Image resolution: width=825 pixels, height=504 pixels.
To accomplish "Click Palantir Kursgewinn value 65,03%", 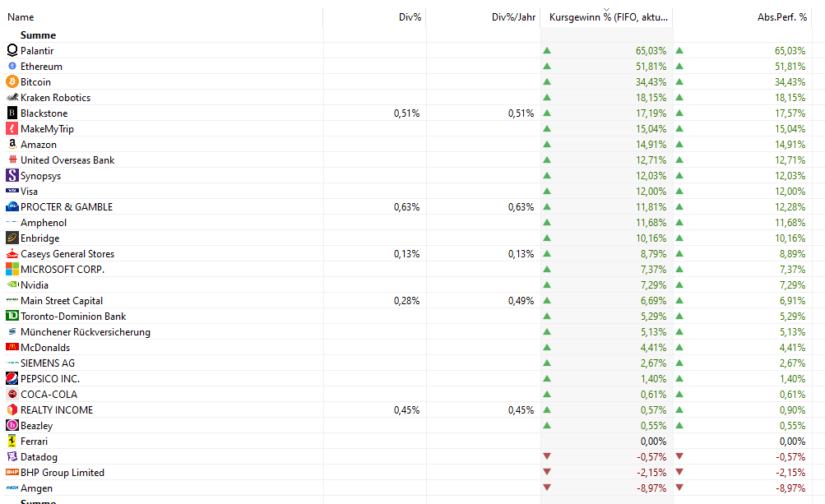I will coord(651,50).
